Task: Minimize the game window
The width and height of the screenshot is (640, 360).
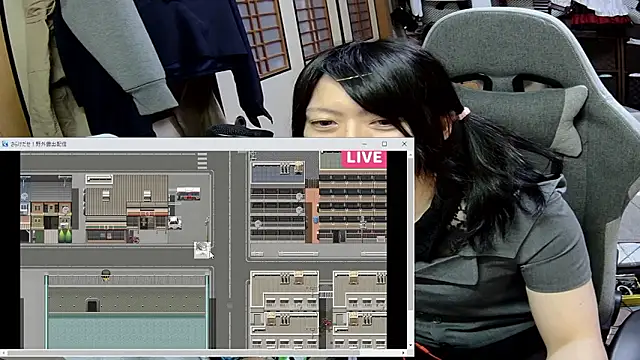Action: click(364, 144)
